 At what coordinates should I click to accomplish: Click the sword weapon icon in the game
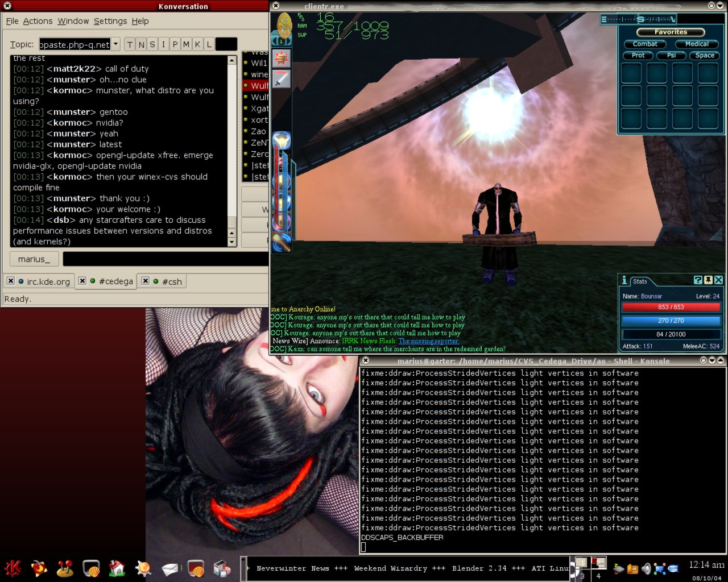[282, 78]
